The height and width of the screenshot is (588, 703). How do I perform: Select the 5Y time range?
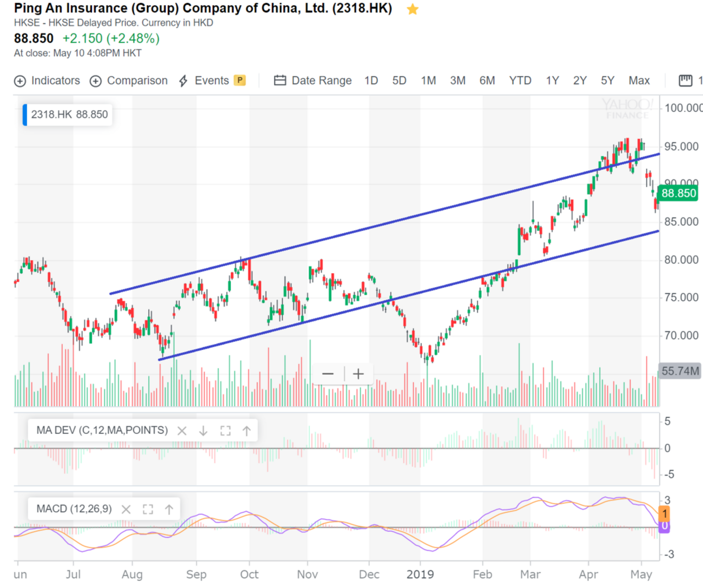[607, 81]
